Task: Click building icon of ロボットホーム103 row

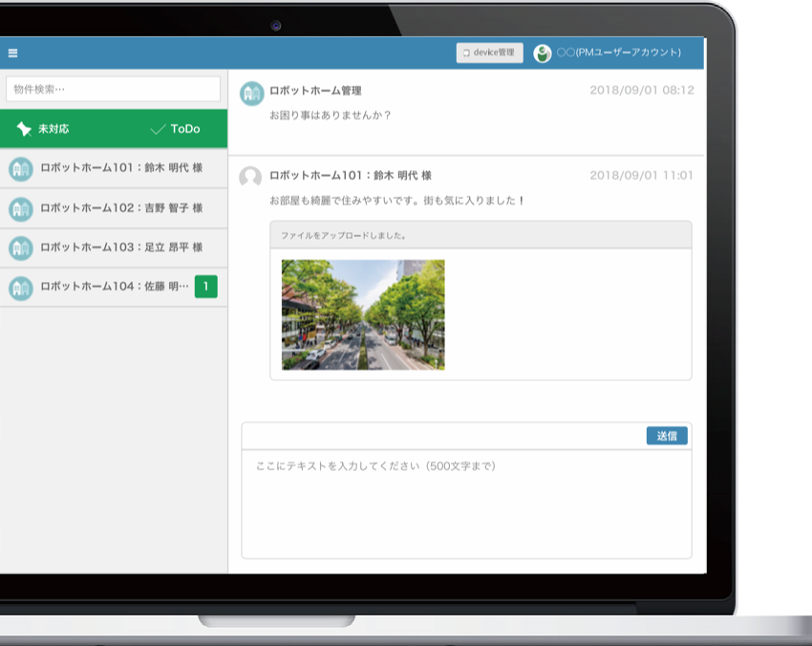Action: point(21,248)
